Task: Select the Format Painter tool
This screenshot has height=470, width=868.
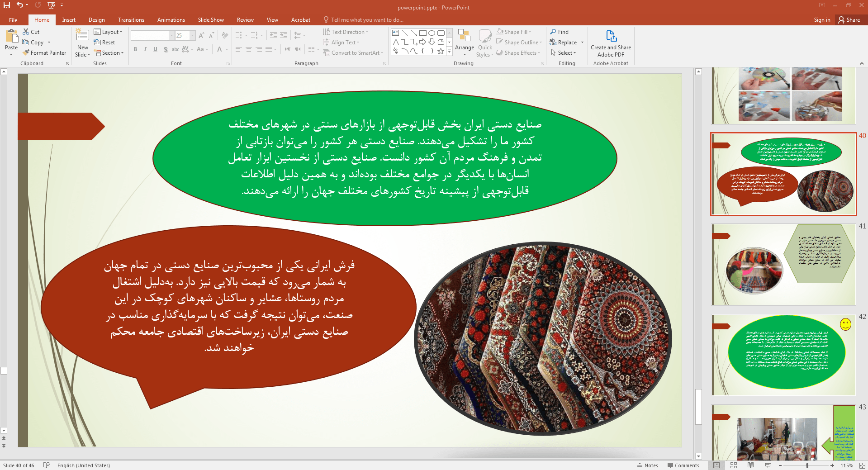Action: click(x=44, y=53)
